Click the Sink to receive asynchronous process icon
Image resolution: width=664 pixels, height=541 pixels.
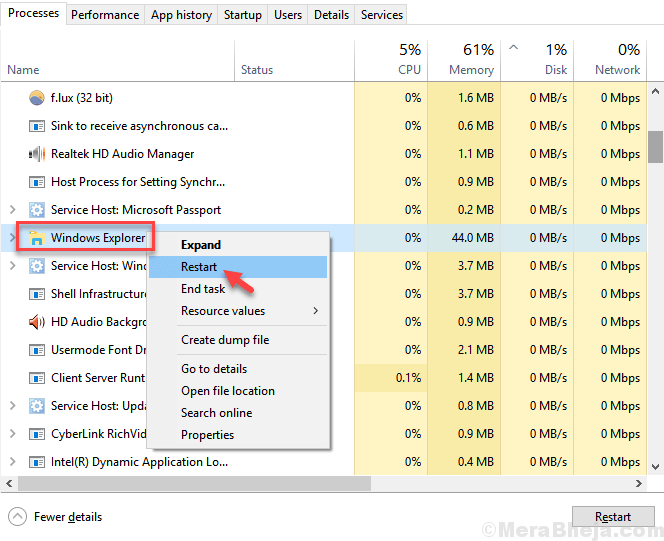pos(37,126)
